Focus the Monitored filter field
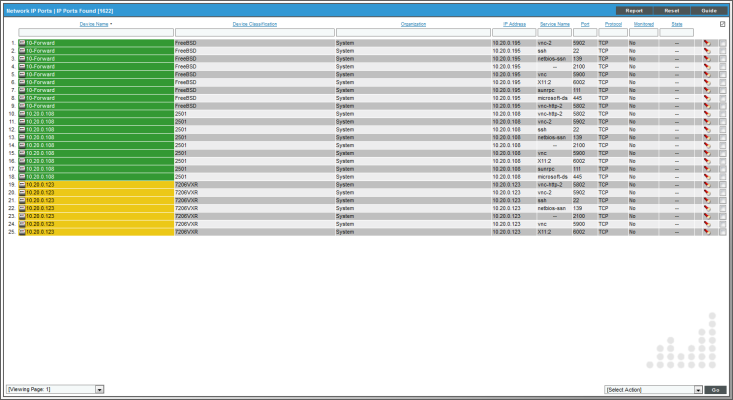 [x=644, y=33]
